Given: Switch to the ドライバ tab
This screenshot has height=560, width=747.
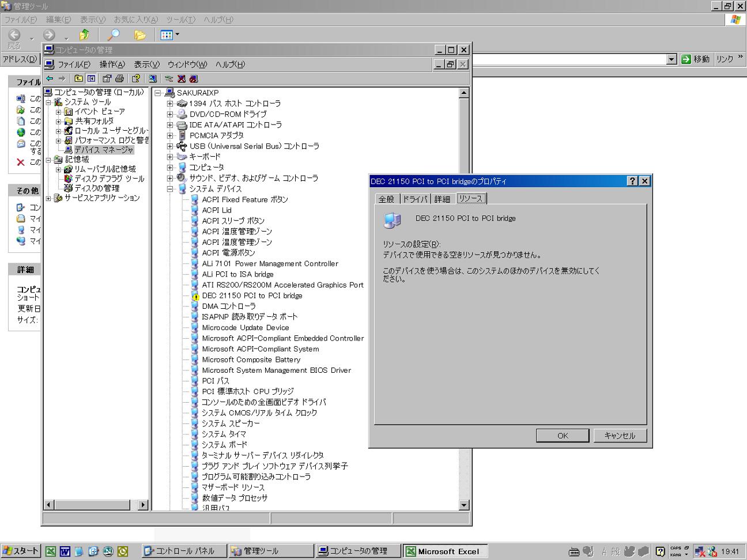Looking at the screenshot, I should 415,199.
